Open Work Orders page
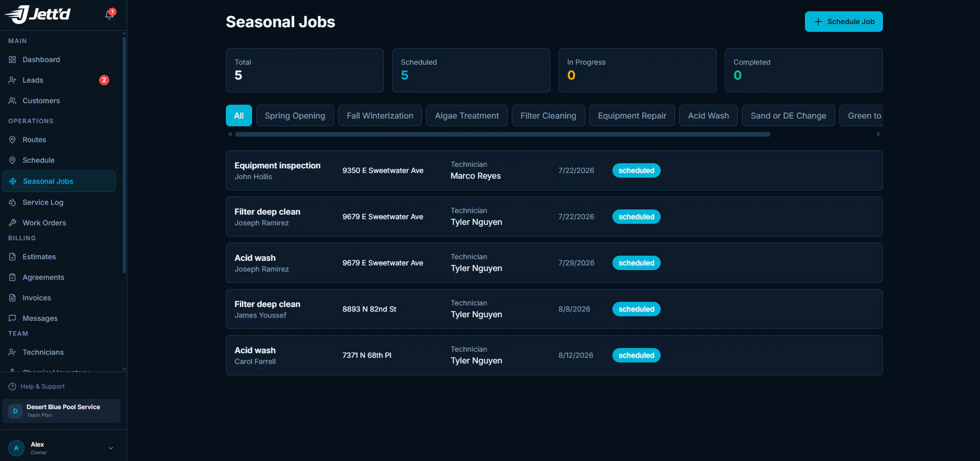 59,223
